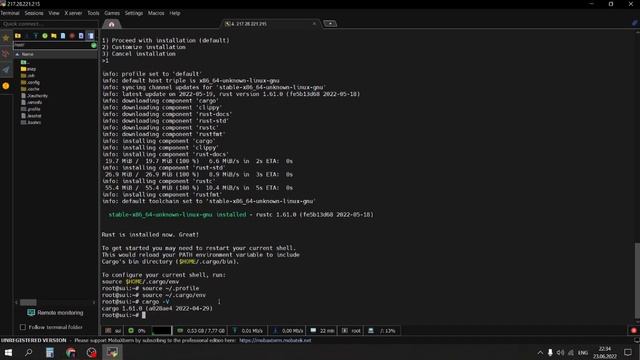Click the remote path input field
The width and height of the screenshot is (640, 360).
(x=52, y=45)
